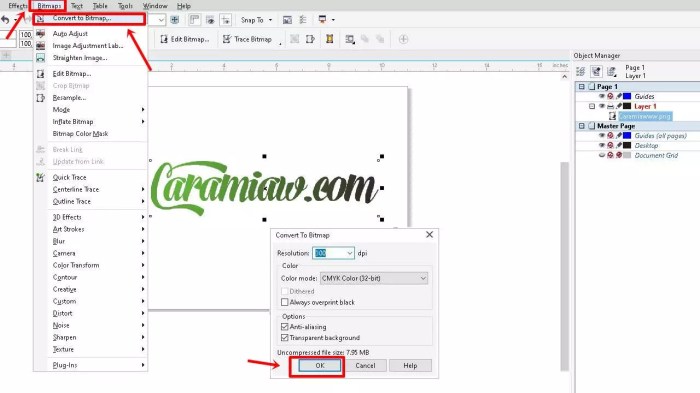
Task: Click the circled plus quick customize icon
Action: pyautogui.click(x=403, y=39)
